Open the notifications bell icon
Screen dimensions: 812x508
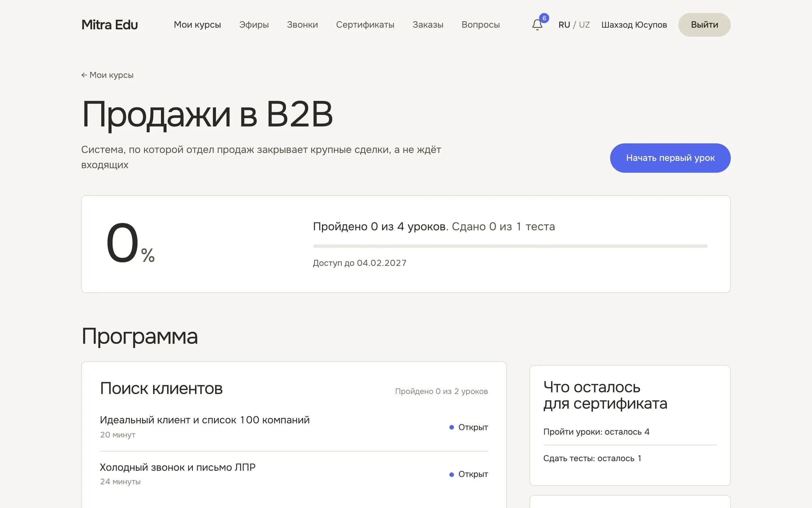click(x=538, y=25)
